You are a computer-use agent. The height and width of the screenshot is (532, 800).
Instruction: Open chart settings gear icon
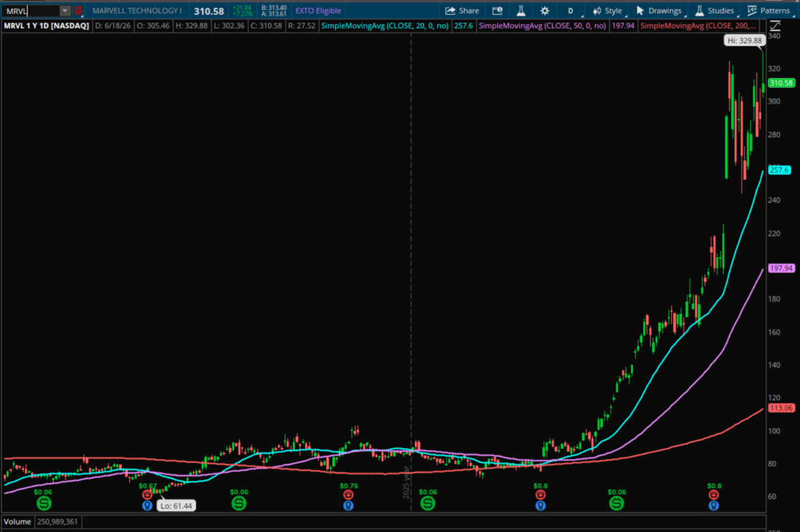545,11
